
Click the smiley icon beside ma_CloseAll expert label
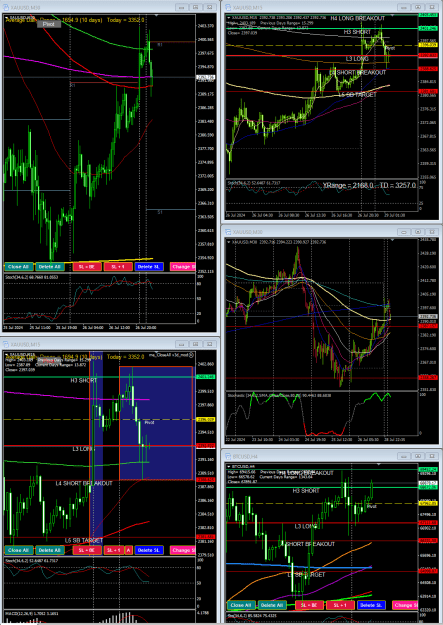click(x=191, y=355)
